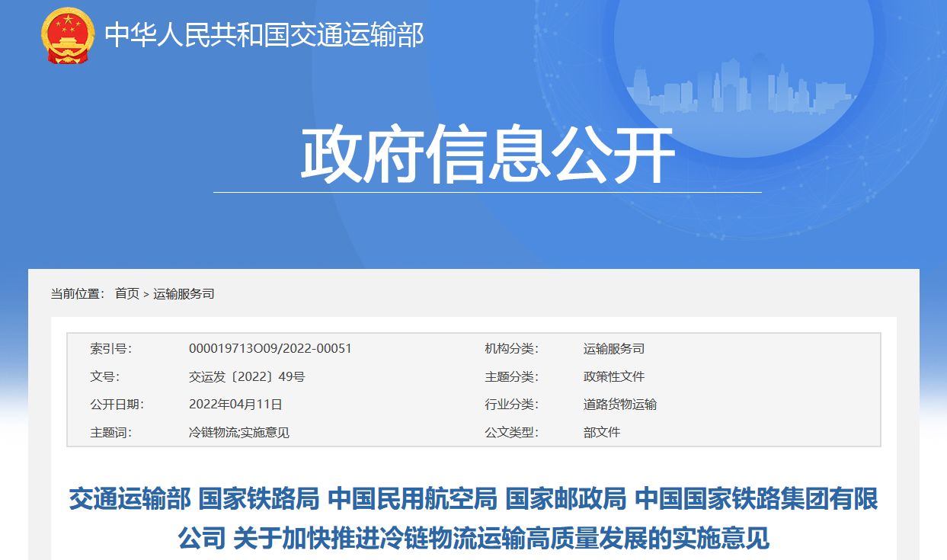Image resolution: width=947 pixels, height=560 pixels.
Task: Click the 行业分类 field label
Action: (x=511, y=405)
